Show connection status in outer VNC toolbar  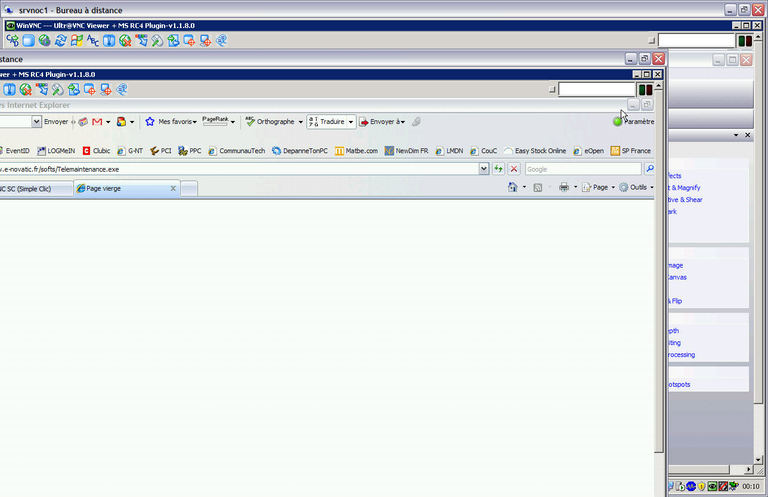[x=109, y=41]
